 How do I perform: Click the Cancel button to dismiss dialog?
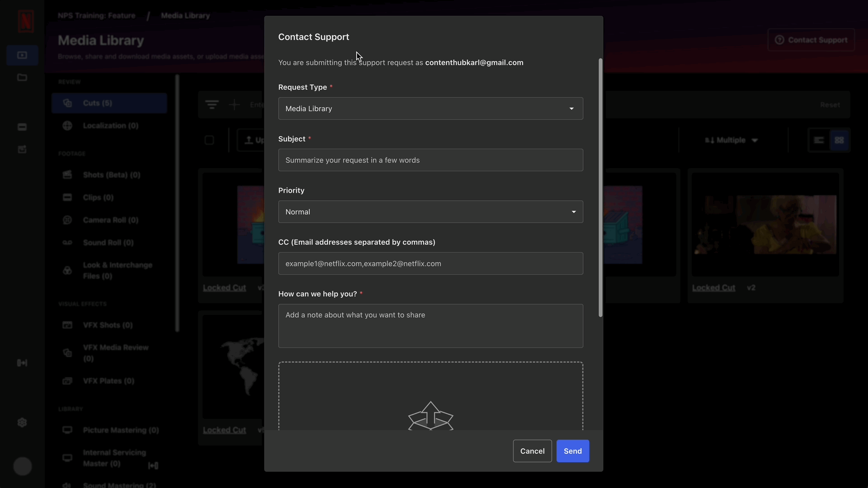(533, 451)
